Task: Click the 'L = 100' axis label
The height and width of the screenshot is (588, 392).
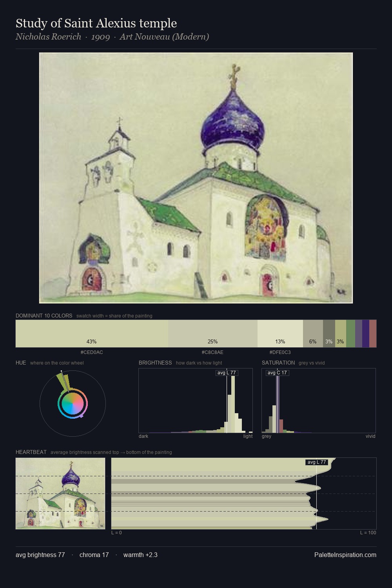Action: coord(368,532)
